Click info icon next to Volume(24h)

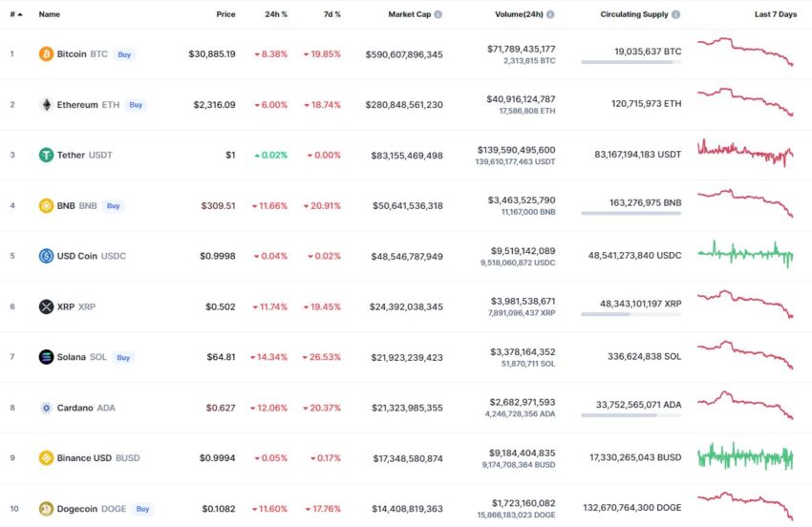[x=550, y=14]
